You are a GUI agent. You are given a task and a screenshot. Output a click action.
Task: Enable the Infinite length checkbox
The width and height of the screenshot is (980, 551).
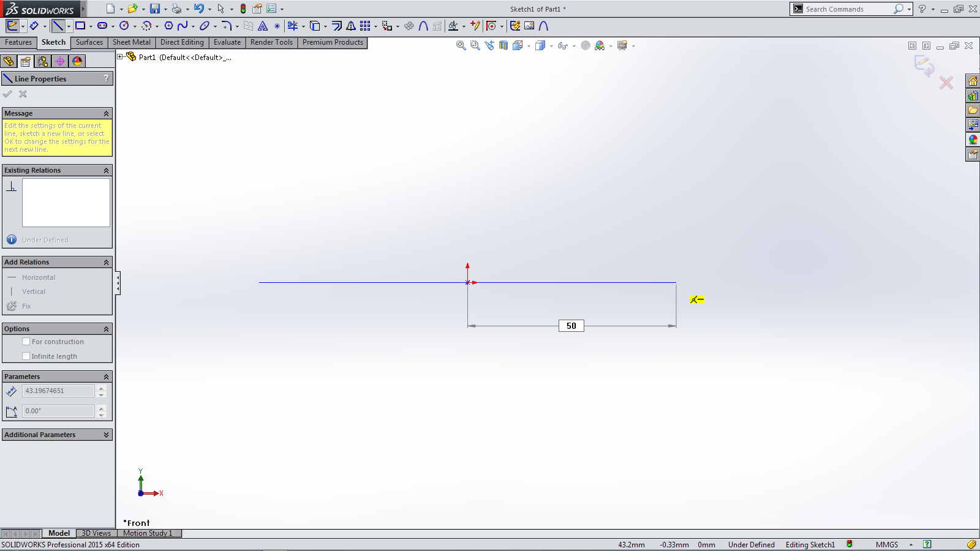point(26,356)
